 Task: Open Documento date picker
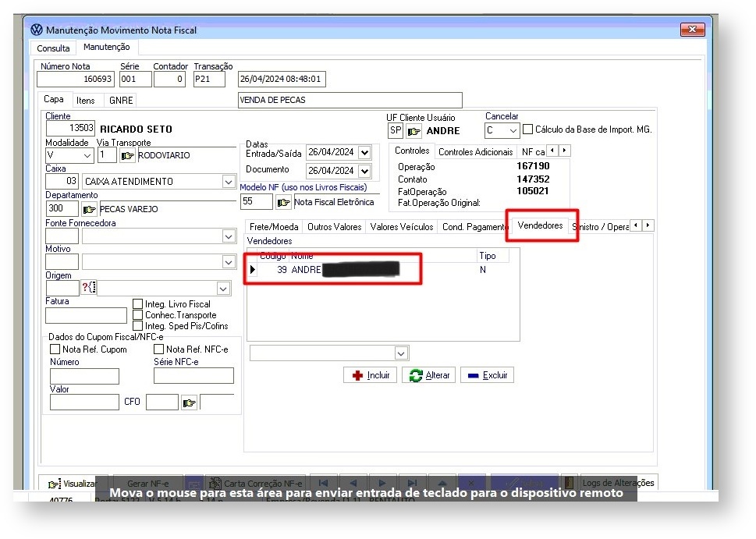pos(365,171)
